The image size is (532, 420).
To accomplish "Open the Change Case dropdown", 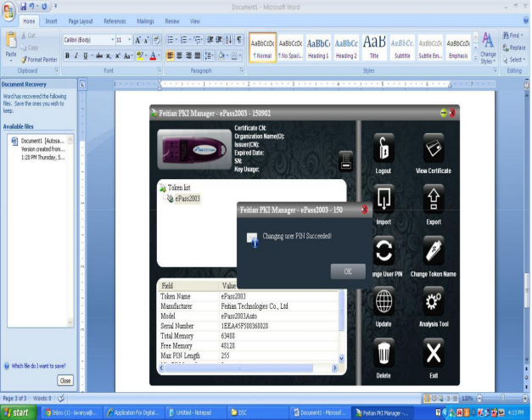I will click(x=128, y=56).
